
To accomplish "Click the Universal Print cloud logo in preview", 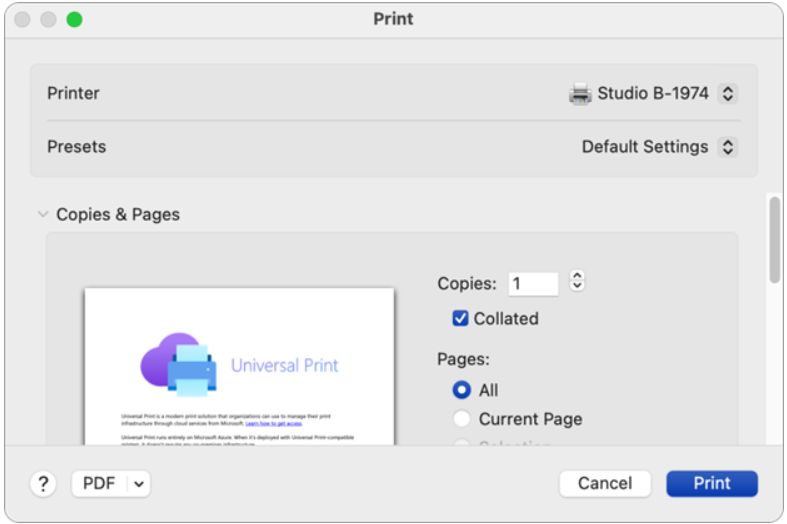I will [178, 364].
